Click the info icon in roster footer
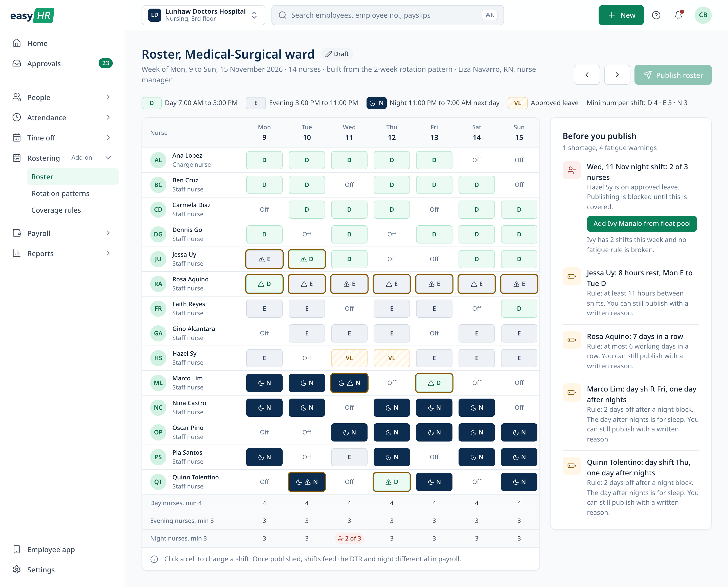The image size is (728, 587). pyautogui.click(x=154, y=559)
